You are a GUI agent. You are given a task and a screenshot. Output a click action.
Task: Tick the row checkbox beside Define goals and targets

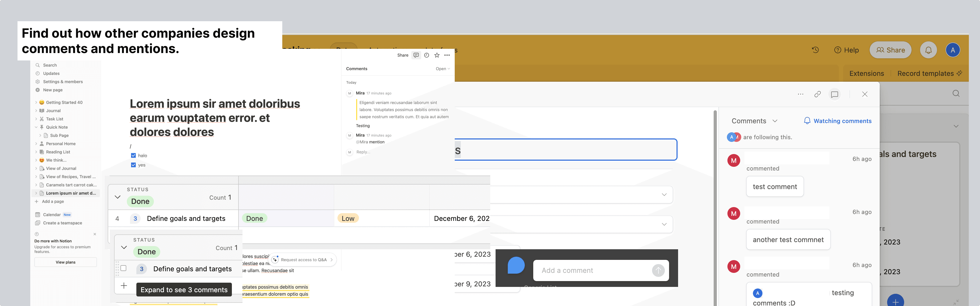tap(124, 268)
